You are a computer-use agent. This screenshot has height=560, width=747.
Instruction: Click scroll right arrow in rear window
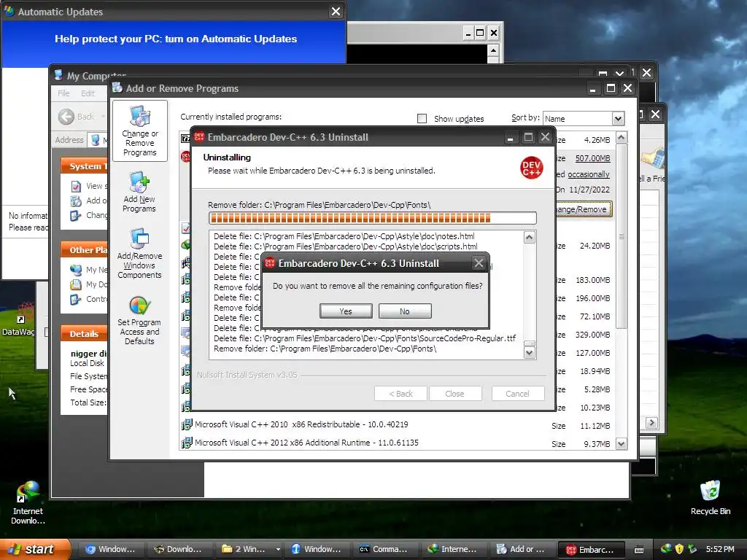click(x=651, y=422)
